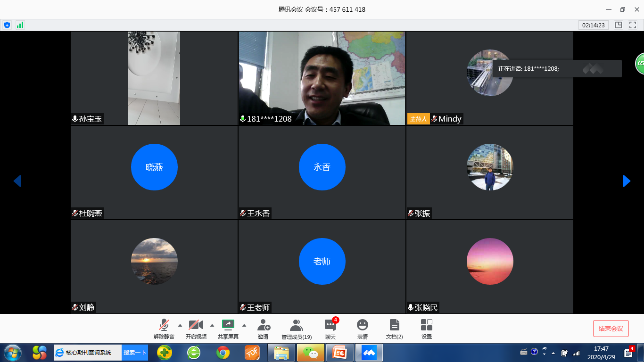Expand the video options arrow beside camera
This screenshot has height=362, width=644.
click(212, 325)
